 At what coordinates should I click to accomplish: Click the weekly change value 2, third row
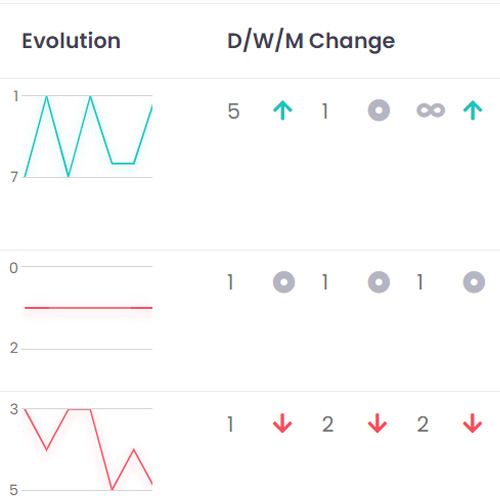point(328,424)
